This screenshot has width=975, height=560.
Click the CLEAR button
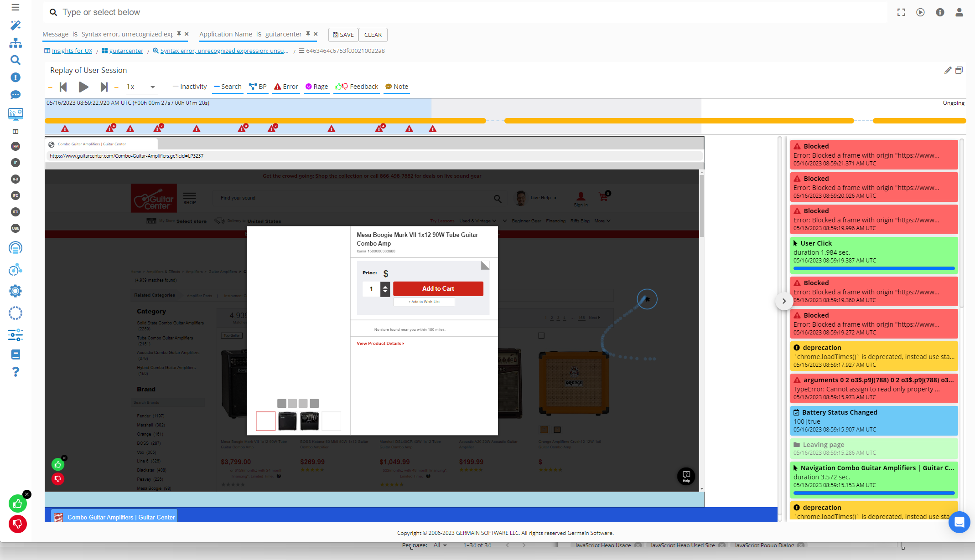[373, 35]
